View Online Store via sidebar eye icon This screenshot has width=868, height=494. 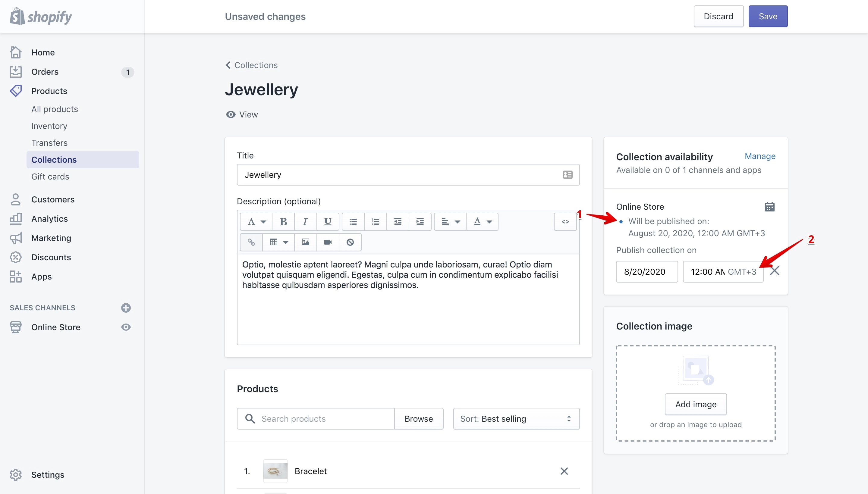pos(126,327)
